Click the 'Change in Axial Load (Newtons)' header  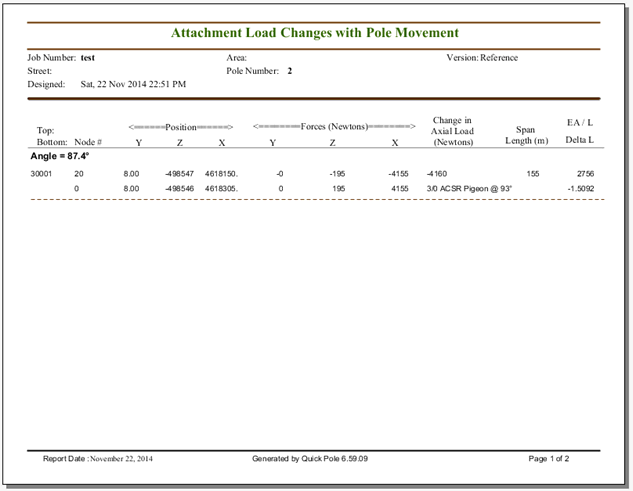click(x=452, y=131)
